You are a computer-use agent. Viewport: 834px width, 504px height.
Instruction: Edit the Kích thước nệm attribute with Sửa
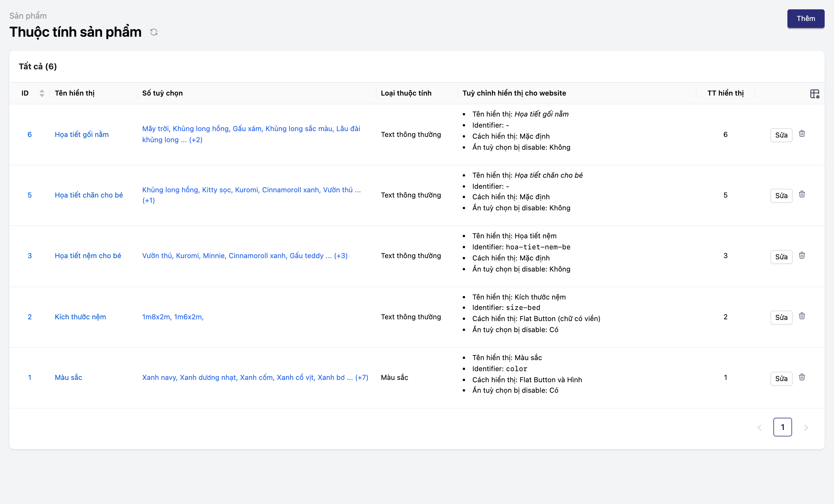tap(781, 318)
